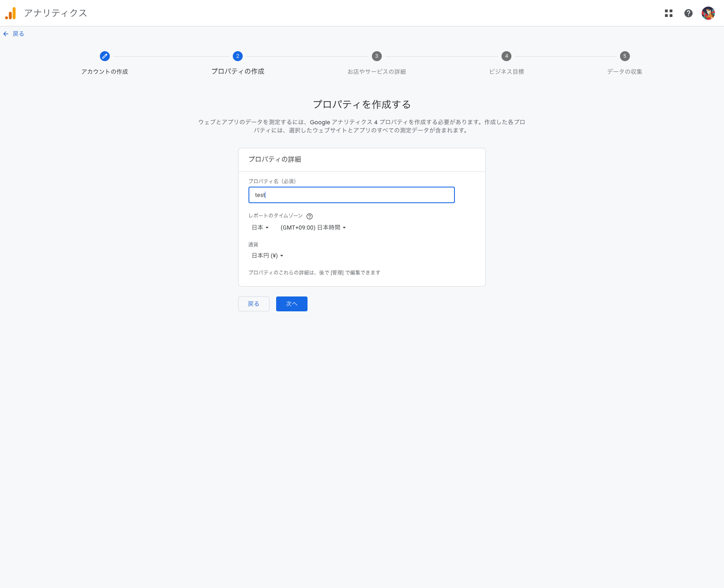Screen dimensions: 724x588
Task: Click the 戻る button below the form
Action: (x=253, y=303)
